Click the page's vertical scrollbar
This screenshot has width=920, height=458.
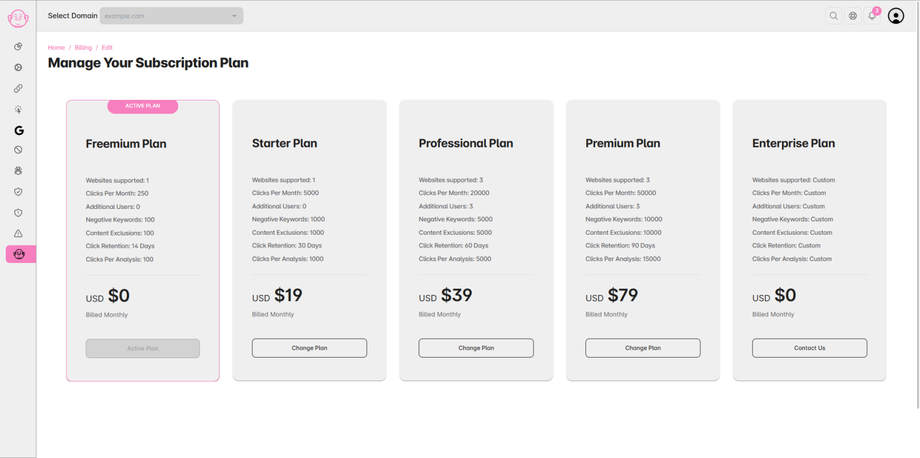(917, 200)
